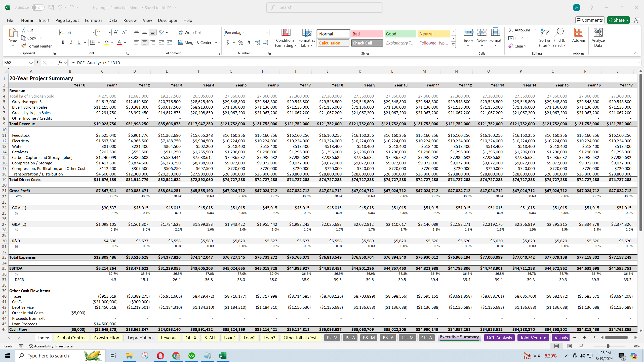
Task: Open the Comments pane button
Action: 590,20
